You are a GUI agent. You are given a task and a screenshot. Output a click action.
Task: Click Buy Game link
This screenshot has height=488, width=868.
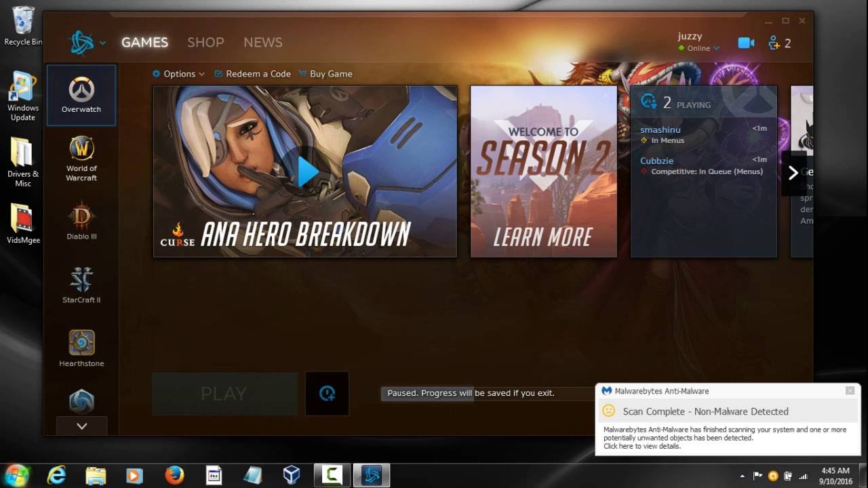pyautogui.click(x=325, y=74)
